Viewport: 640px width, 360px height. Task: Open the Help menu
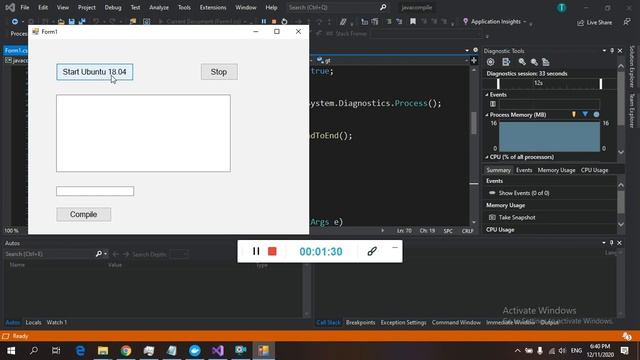[271, 7]
